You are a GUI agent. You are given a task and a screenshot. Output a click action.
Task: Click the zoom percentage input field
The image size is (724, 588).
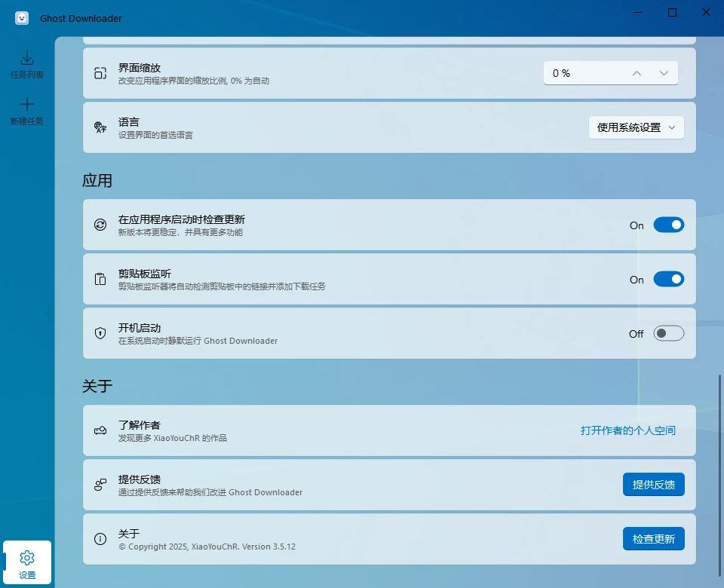click(581, 73)
